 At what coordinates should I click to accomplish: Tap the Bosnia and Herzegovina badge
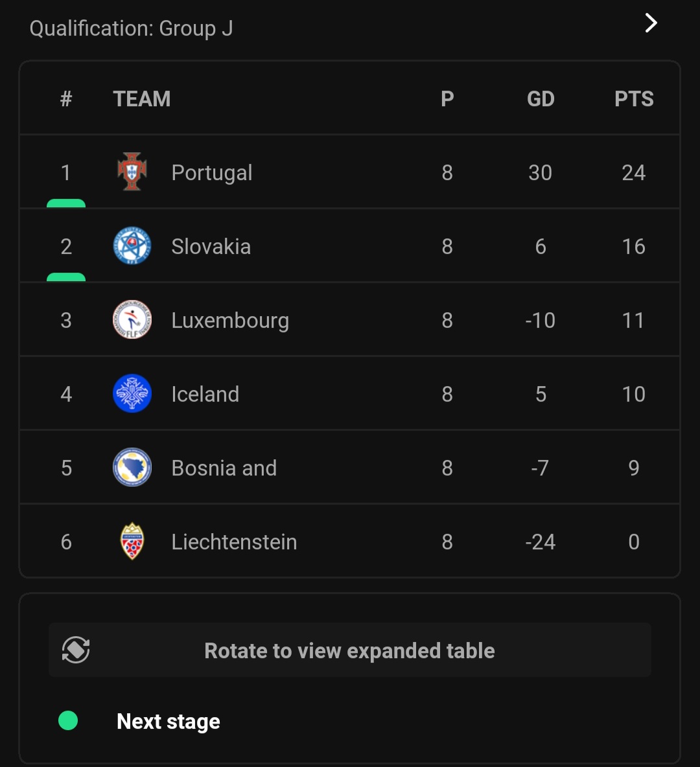click(132, 467)
